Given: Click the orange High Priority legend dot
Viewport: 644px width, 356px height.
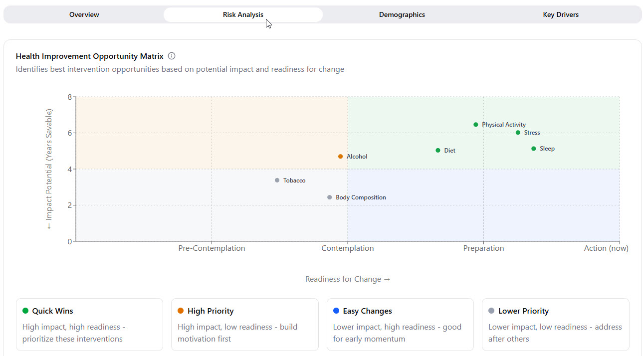Looking at the screenshot, I should (x=181, y=311).
